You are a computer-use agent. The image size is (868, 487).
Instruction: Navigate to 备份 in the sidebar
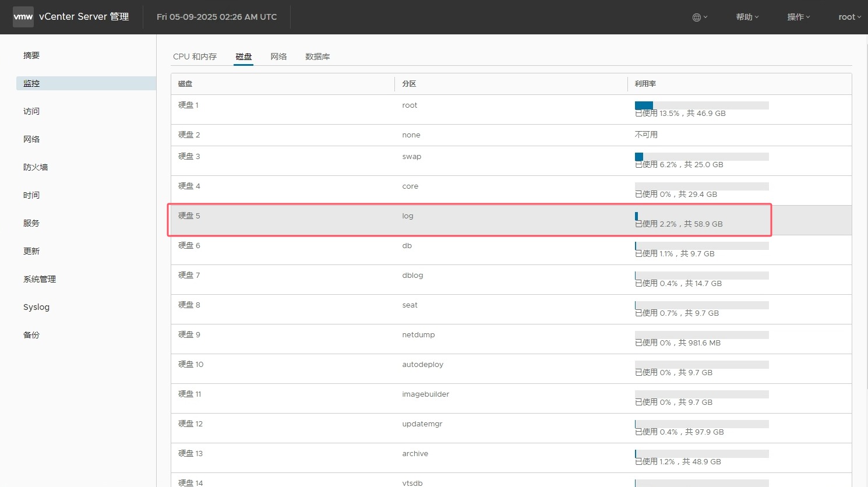31,335
